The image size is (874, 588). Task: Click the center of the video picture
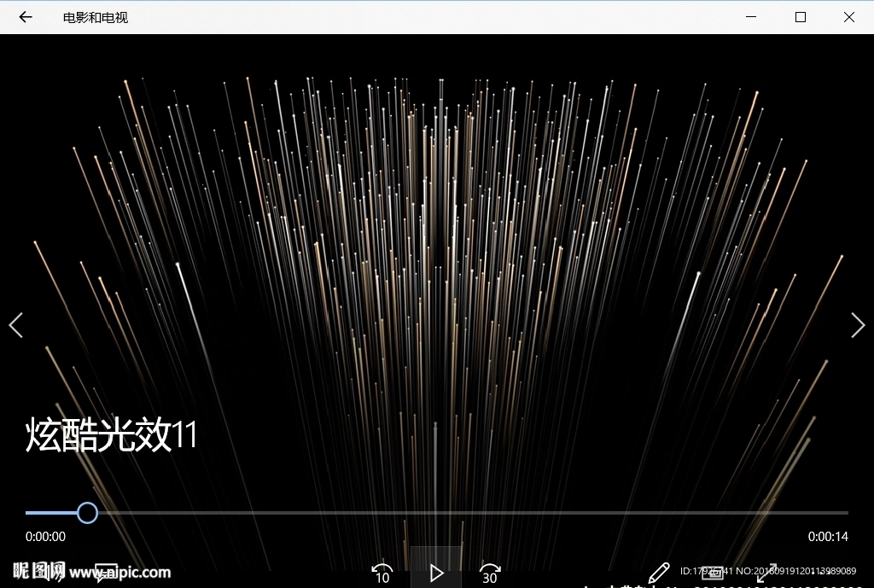[x=437, y=311]
